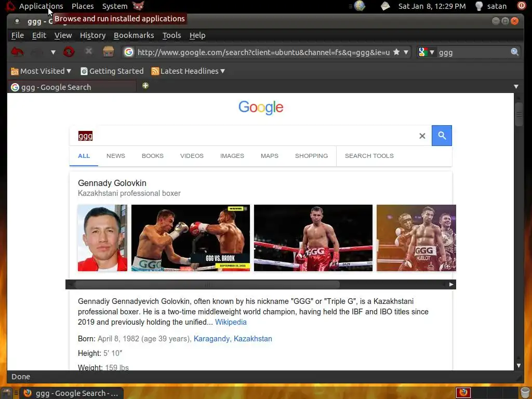Expand the Latest Headlines feed
532x399 pixels.
188,71
